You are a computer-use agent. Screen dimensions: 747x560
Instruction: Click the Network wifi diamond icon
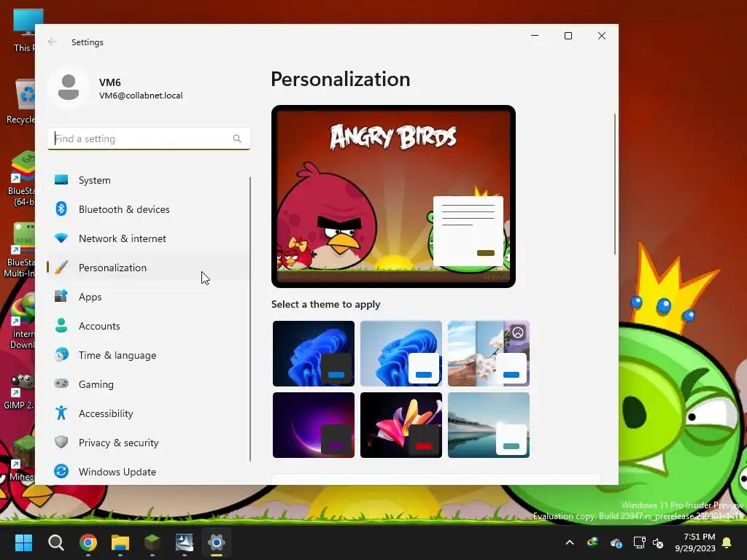[61, 238]
